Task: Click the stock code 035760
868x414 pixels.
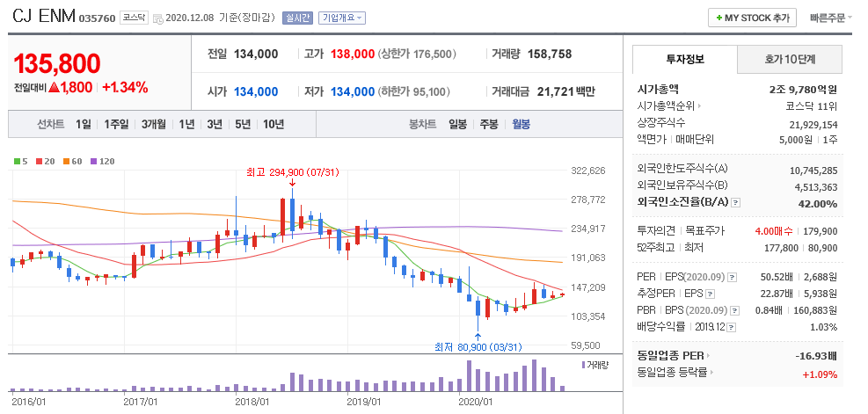Action: (x=98, y=18)
